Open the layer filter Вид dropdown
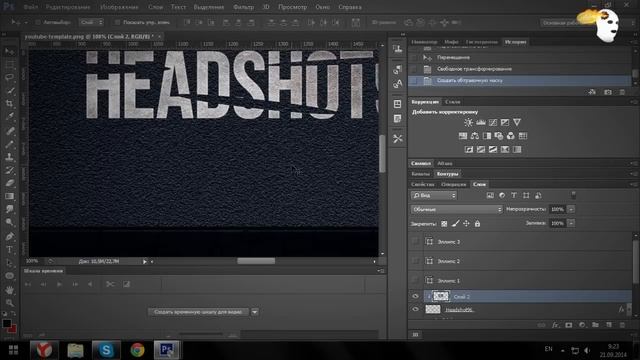The image size is (640, 360). pyautogui.click(x=433, y=196)
